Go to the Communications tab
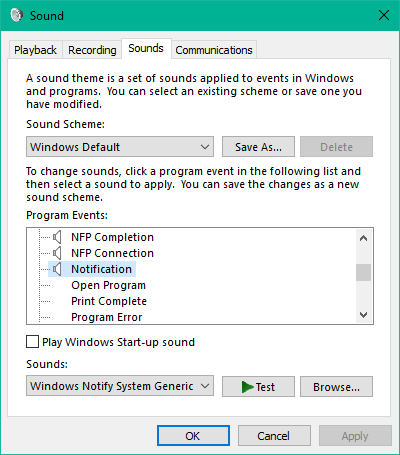Viewport: 400px width, 455px height. 214,50
